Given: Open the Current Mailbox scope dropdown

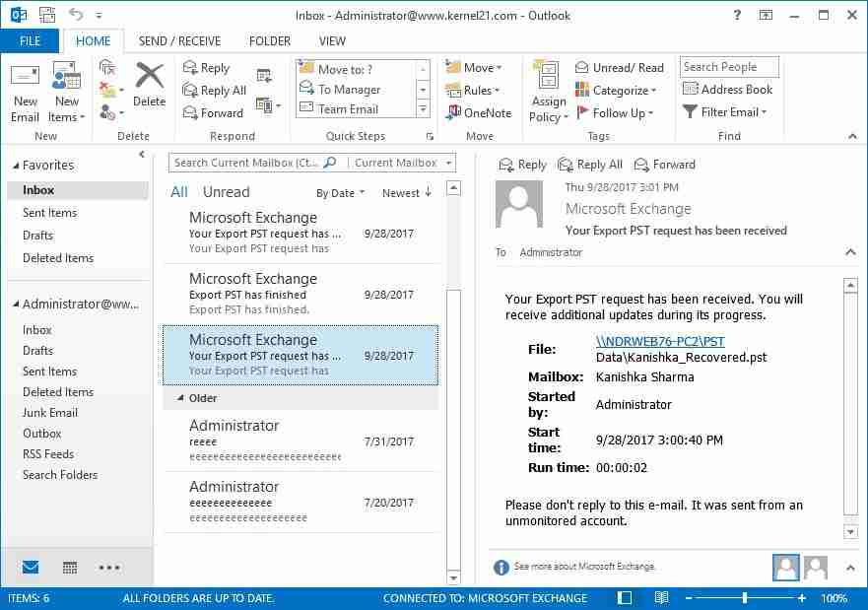Looking at the screenshot, I should pos(403,163).
